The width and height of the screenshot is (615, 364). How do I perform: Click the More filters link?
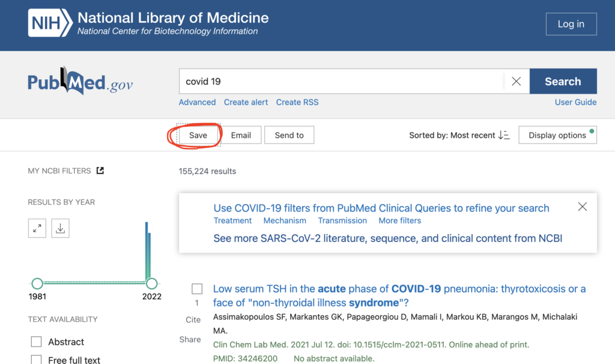click(399, 221)
